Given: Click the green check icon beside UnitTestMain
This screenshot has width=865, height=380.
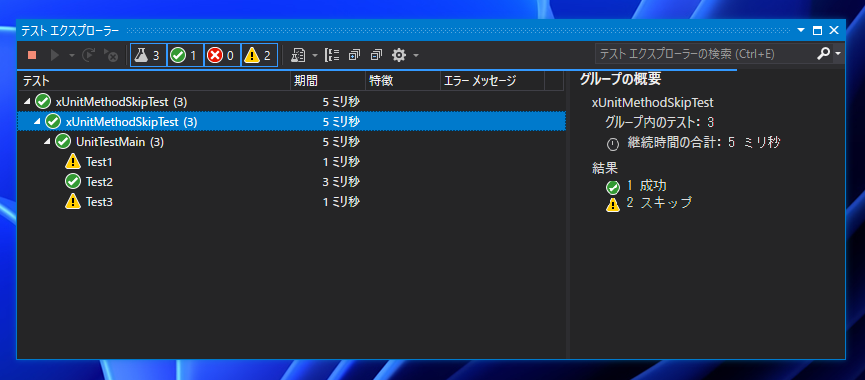Looking at the screenshot, I should 63,142.
